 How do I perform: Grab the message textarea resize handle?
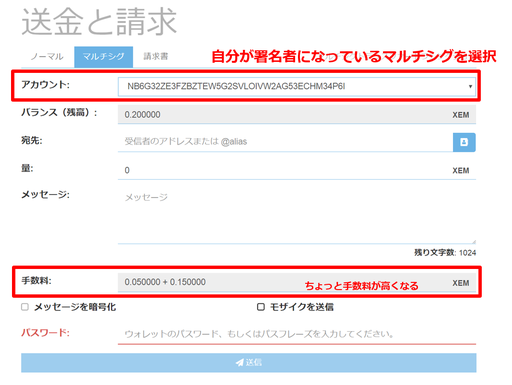click(x=474, y=241)
